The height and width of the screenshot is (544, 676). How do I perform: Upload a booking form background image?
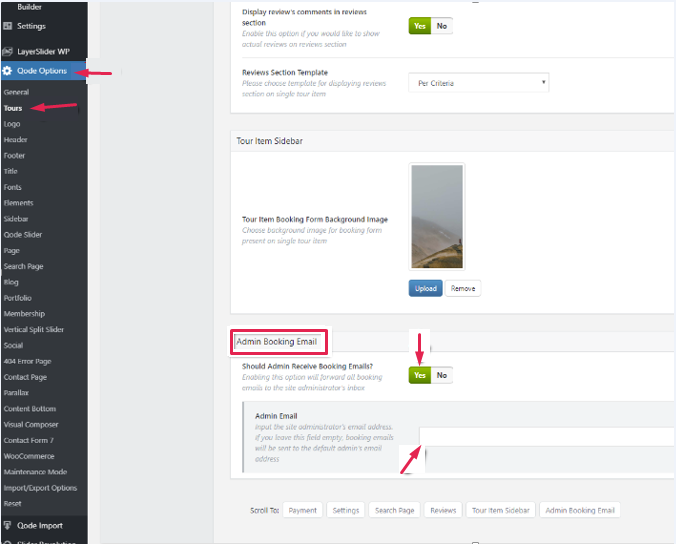pyautogui.click(x=424, y=288)
